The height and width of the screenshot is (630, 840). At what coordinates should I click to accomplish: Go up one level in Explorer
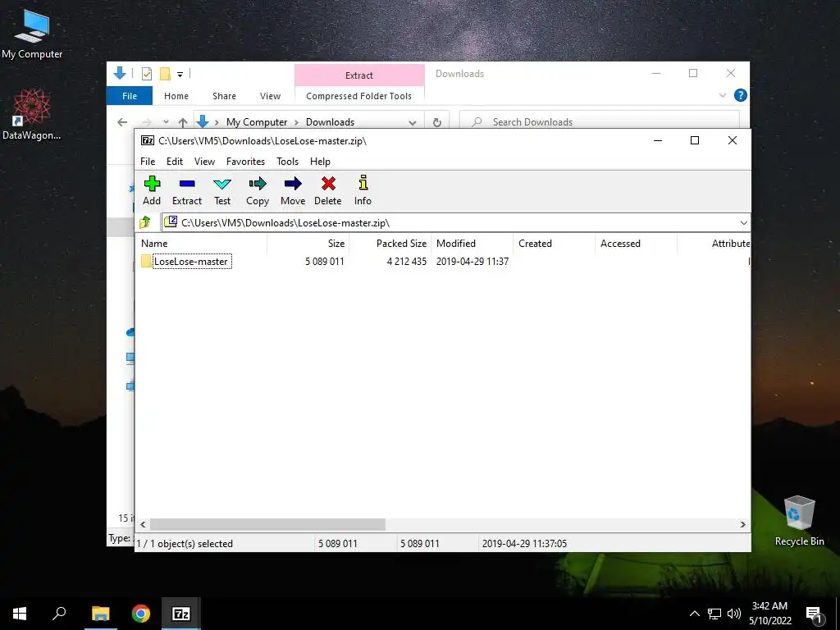tap(183, 122)
